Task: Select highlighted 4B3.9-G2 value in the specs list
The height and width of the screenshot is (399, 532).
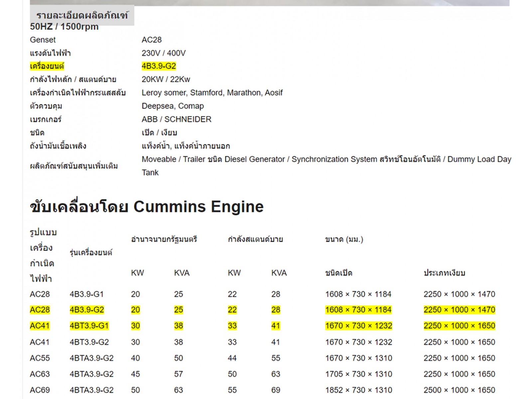Action: [x=159, y=66]
